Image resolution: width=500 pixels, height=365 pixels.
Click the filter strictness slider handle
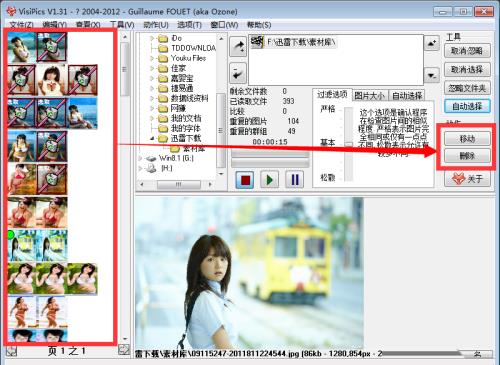coord(349,144)
